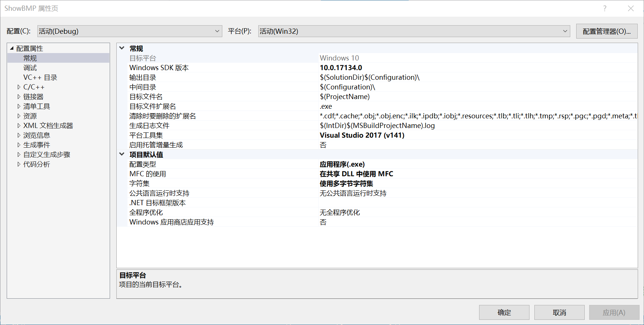
Task: Select 常规 in the property tree
Action: [x=30, y=58]
